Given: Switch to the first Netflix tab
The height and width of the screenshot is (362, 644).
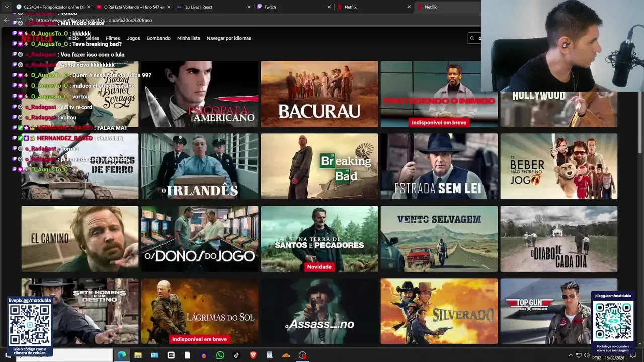Looking at the screenshot, I should click(374, 7).
